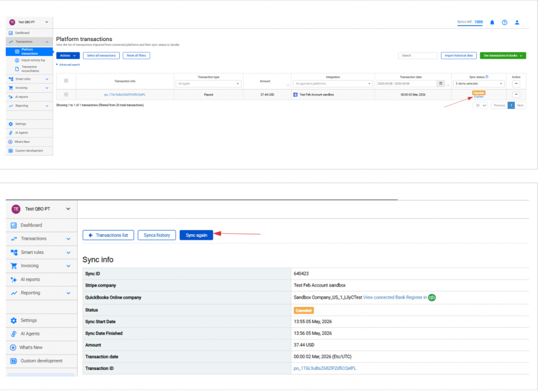Open Reporting in Platform transactions page sidebar
The height and width of the screenshot is (392, 538).
click(x=29, y=106)
